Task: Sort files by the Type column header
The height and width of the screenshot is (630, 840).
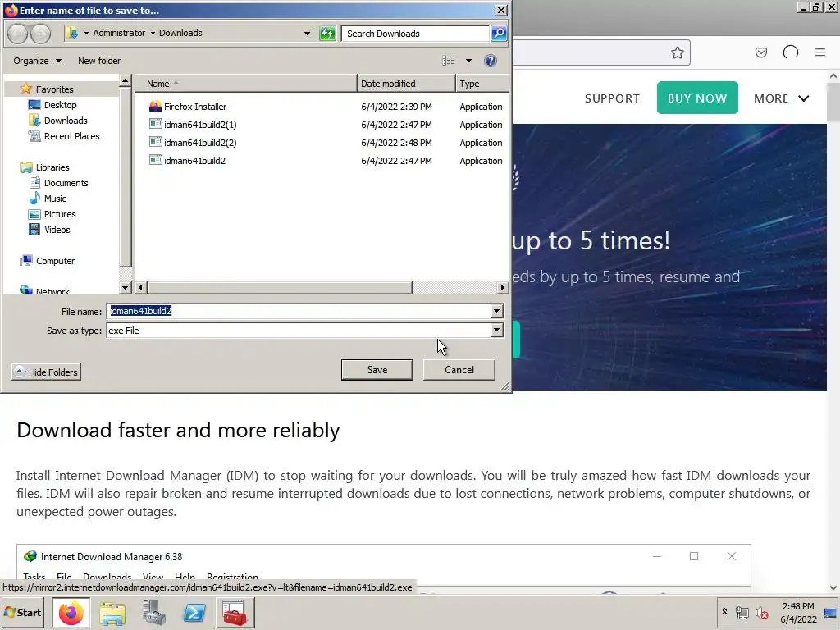Action: point(482,84)
